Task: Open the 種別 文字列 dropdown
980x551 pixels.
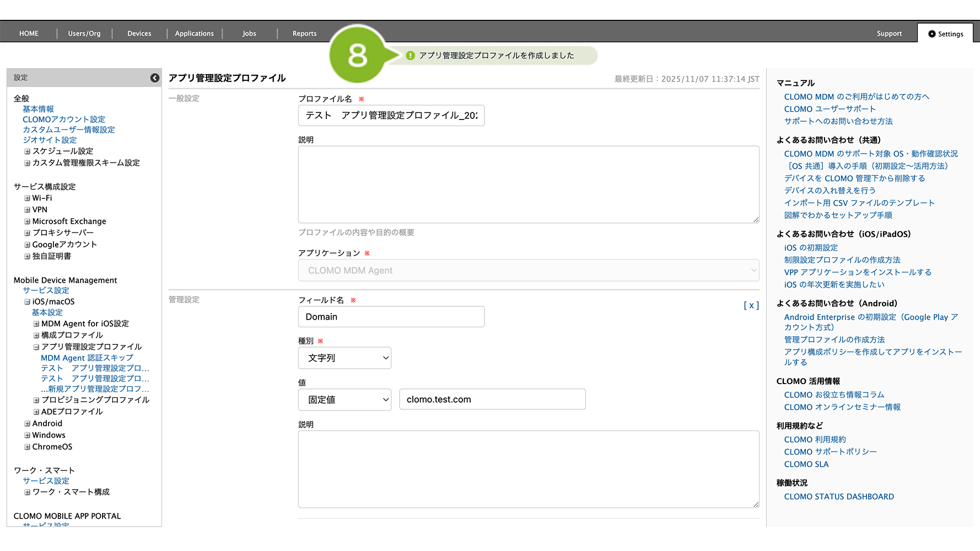Action: tap(344, 358)
